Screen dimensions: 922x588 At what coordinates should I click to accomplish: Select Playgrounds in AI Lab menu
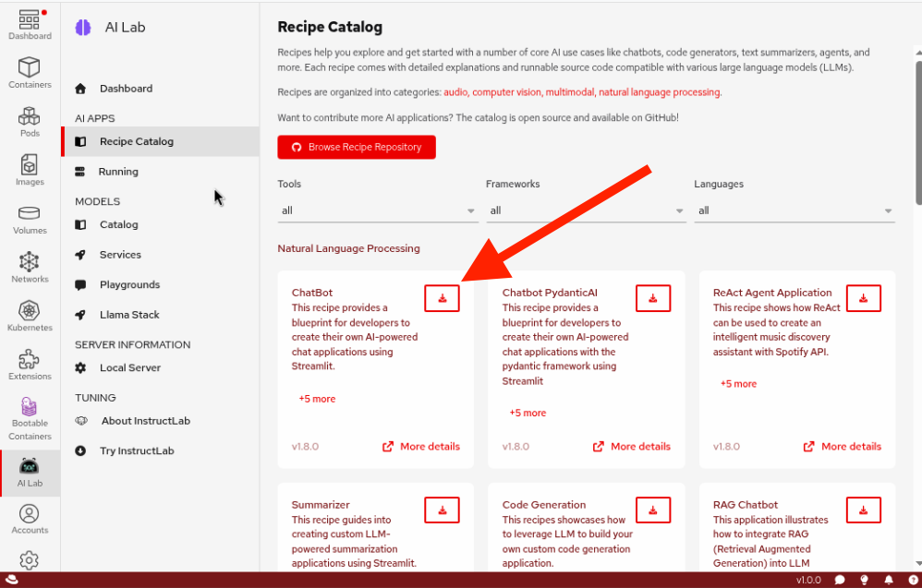click(x=129, y=284)
